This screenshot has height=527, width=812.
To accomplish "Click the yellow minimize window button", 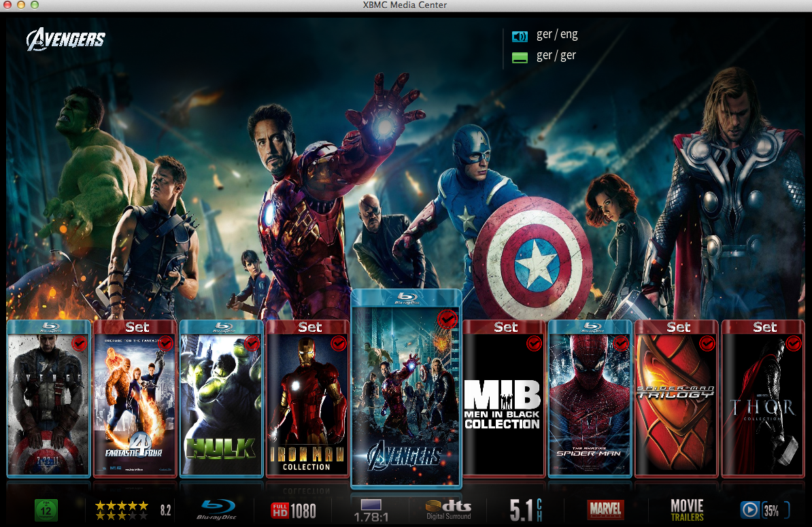I will [x=21, y=5].
